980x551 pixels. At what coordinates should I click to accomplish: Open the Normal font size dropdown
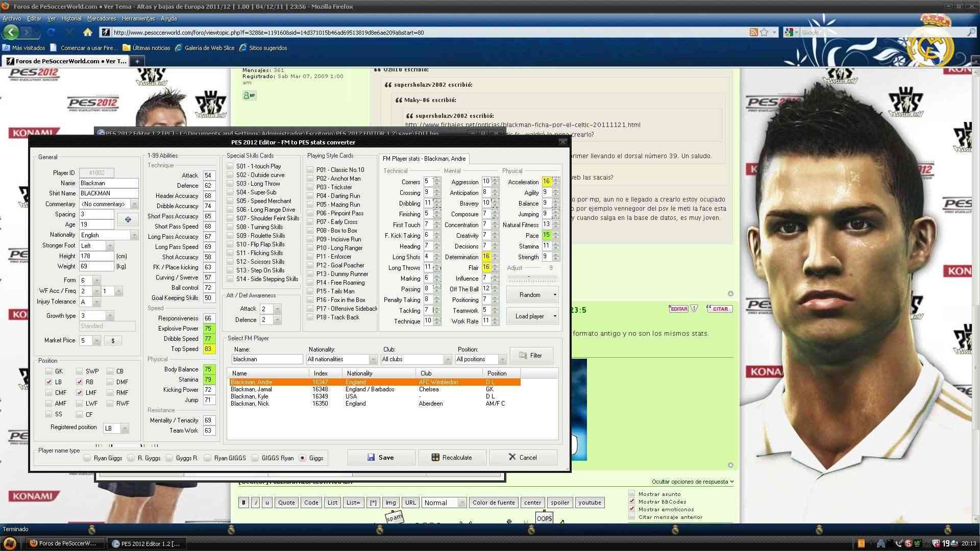click(x=444, y=503)
